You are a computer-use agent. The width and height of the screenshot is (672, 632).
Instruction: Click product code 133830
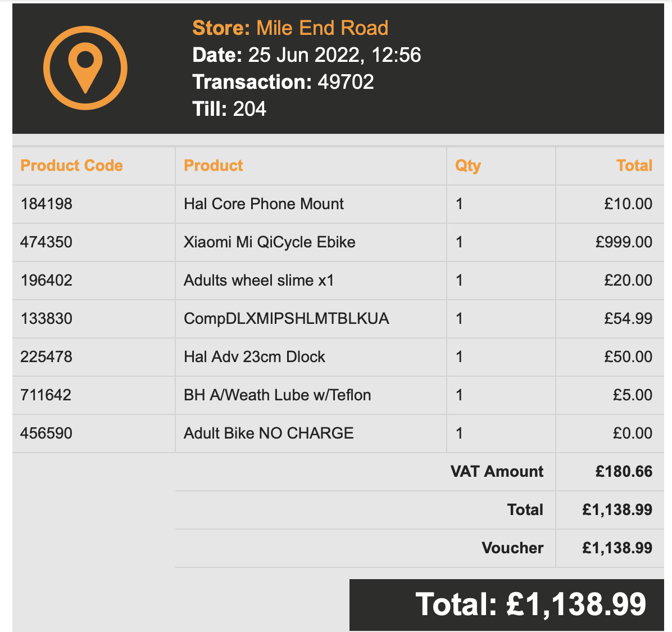[x=46, y=319]
